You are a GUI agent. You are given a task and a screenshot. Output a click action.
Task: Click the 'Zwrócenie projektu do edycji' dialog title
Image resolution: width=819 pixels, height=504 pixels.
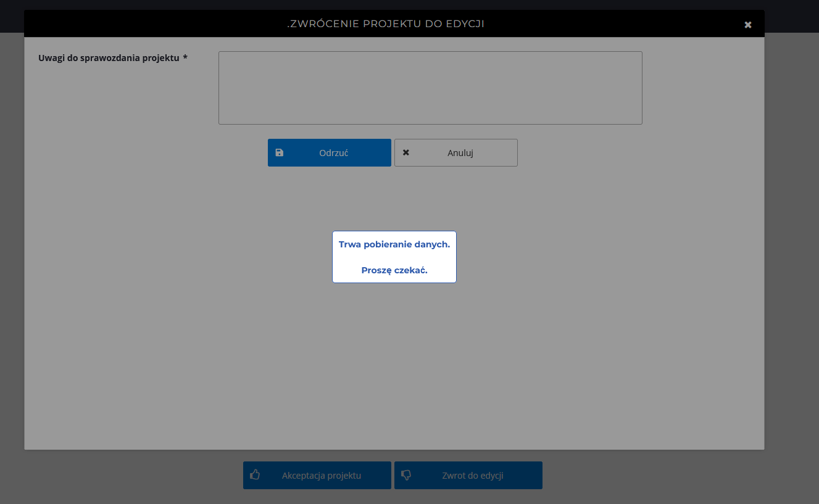point(386,24)
